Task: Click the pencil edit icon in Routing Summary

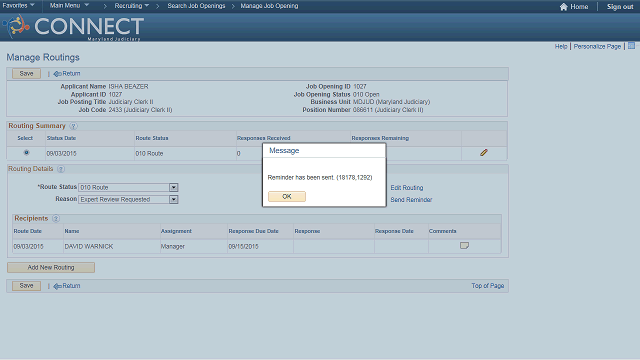Action: click(484, 153)
